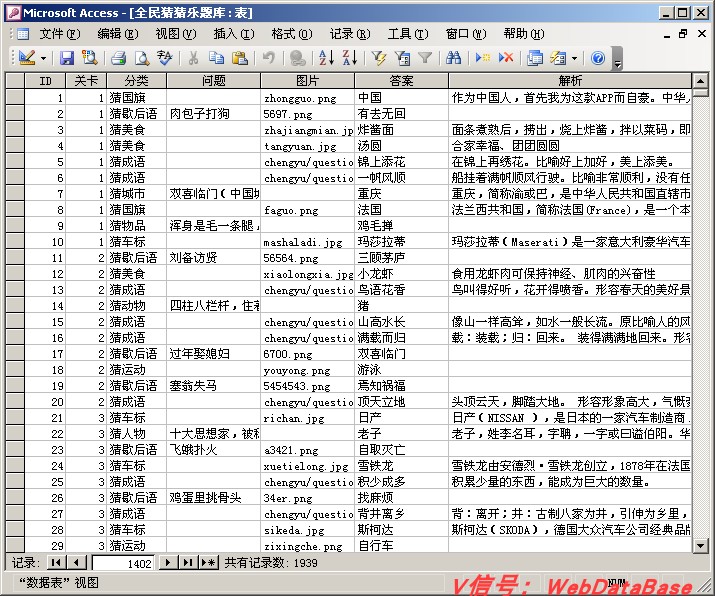Viewport: 715px width, 596px height.
Task: Click row selector for ID 1
Action: pyautogui.click(x=15, y=97)
